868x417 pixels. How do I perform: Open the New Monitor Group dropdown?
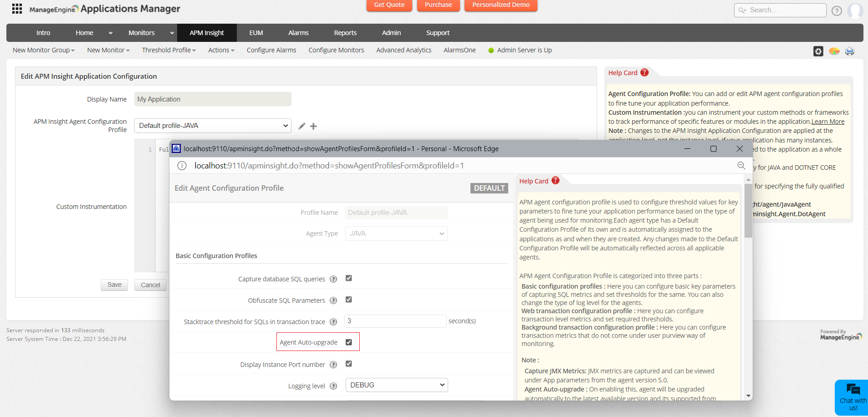tap(44, 50)
